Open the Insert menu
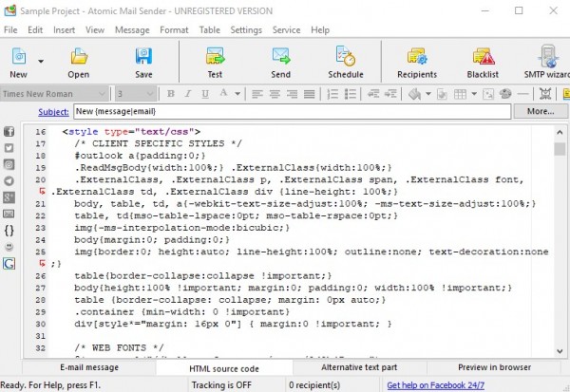Image resolution: width=570 pixels, height=392 pixels. [x=64, y=30]
